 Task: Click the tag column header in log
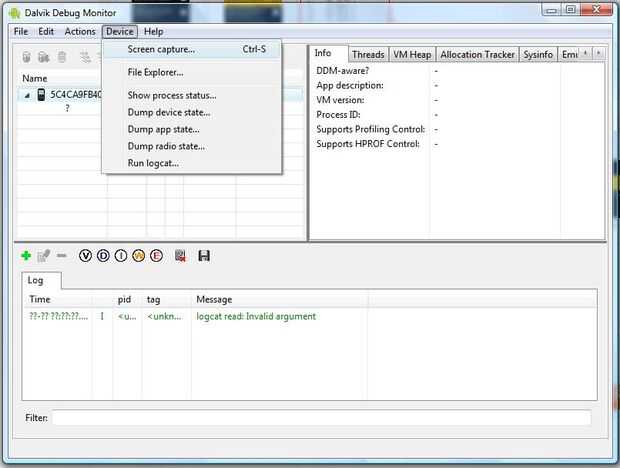[166, 300]
